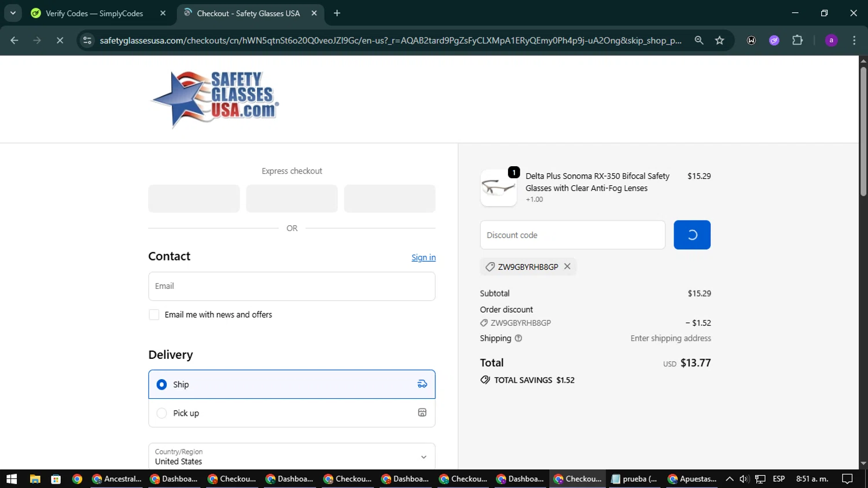
Task: Open the Windows Start menu
Action: [12, 479]
